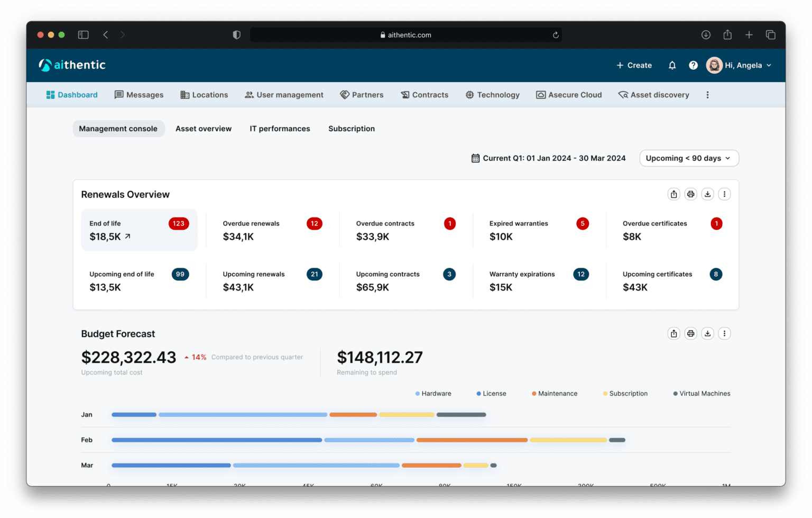Select the Management console tab

pos(118,129)
